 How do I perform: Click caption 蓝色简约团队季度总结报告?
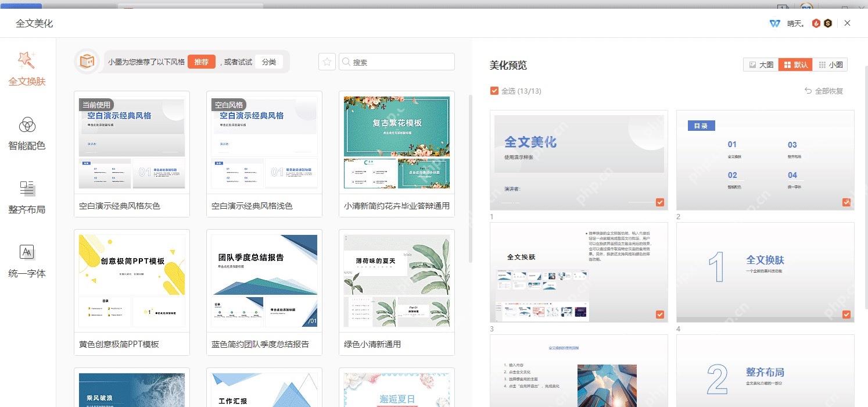[x=260, y=344]
